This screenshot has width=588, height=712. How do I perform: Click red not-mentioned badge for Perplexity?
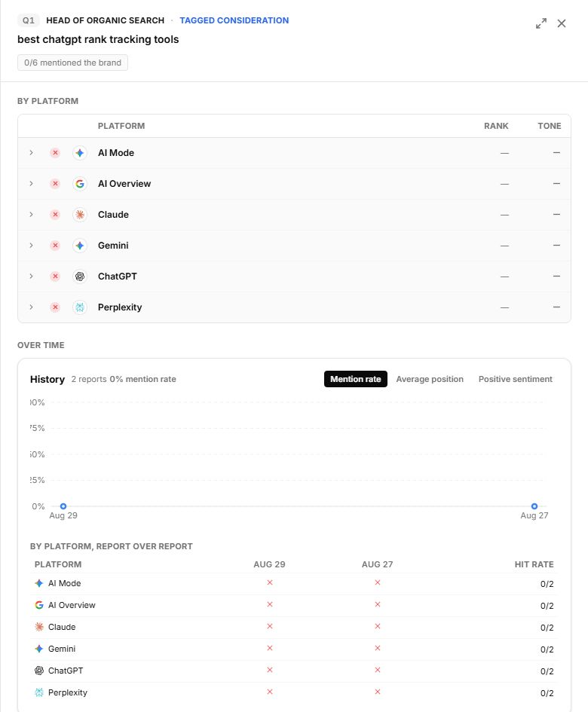coord(55,307)
